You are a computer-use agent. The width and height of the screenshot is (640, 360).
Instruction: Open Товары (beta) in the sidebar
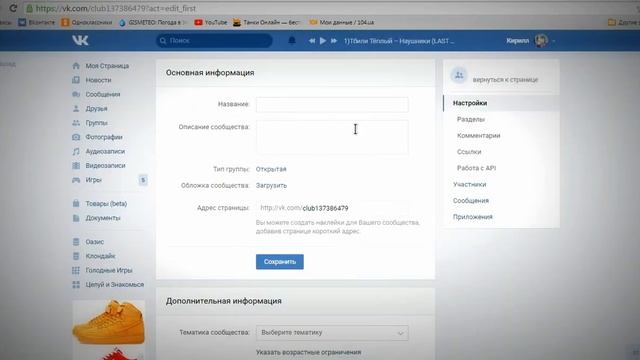pyautogui.click(x=106, y=204)
